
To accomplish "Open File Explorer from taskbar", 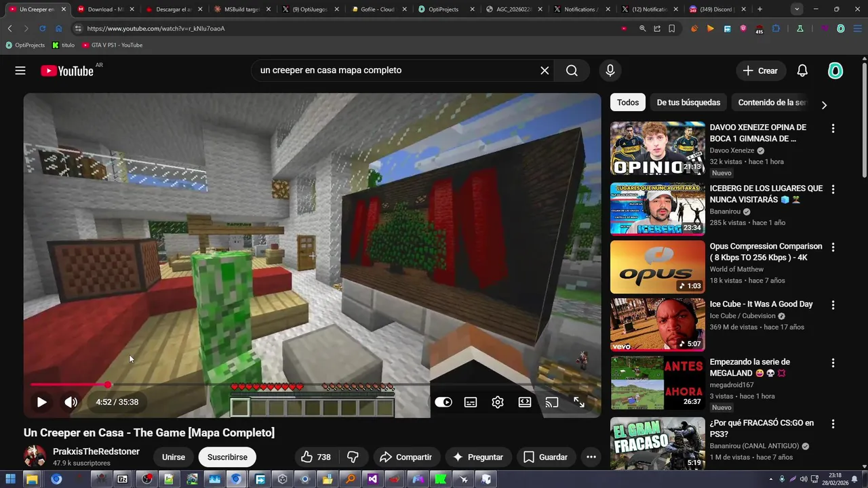I will tap(31, 479).
